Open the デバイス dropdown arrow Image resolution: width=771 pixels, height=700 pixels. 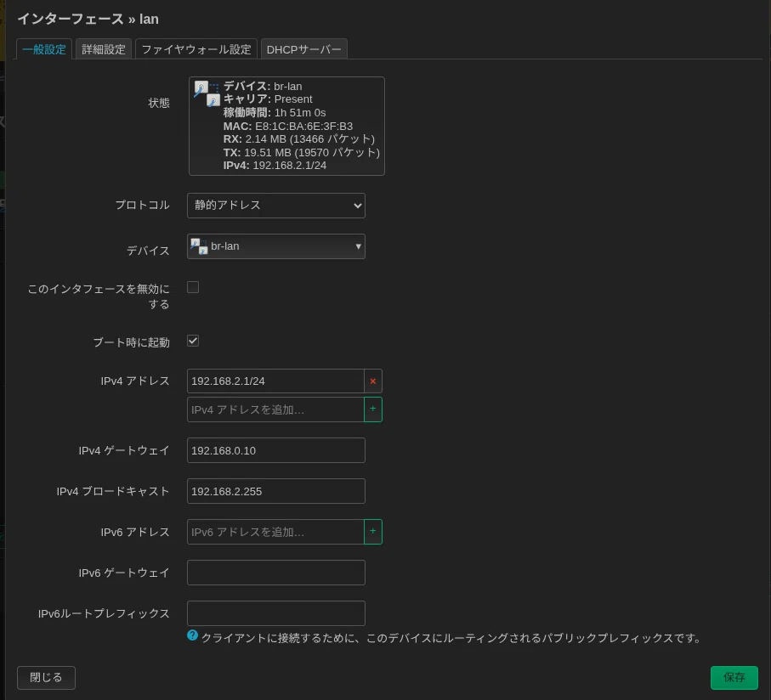pyautogui.click(x=358, y=246)
